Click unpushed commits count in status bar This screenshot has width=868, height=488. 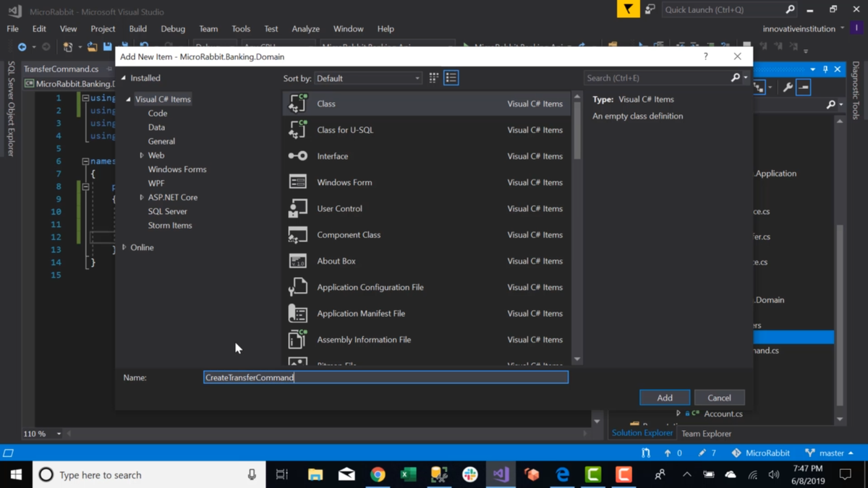673,453
